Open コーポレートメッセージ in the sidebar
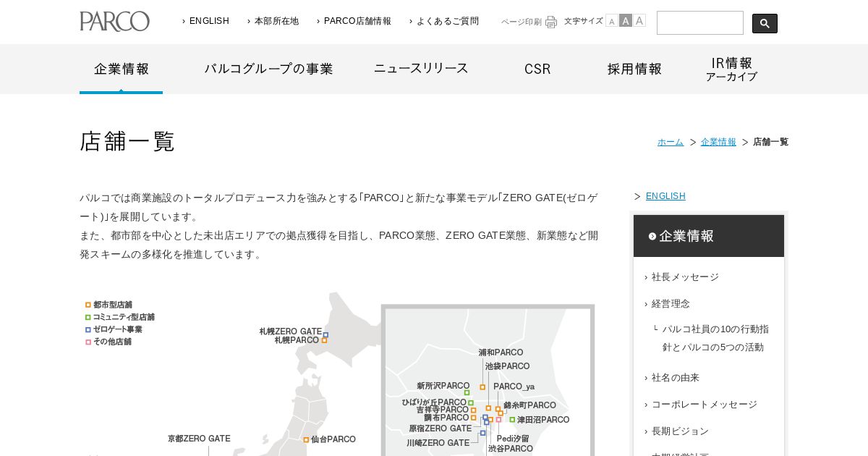Screen dimensions: 868x456 click(x=705, y=405)
